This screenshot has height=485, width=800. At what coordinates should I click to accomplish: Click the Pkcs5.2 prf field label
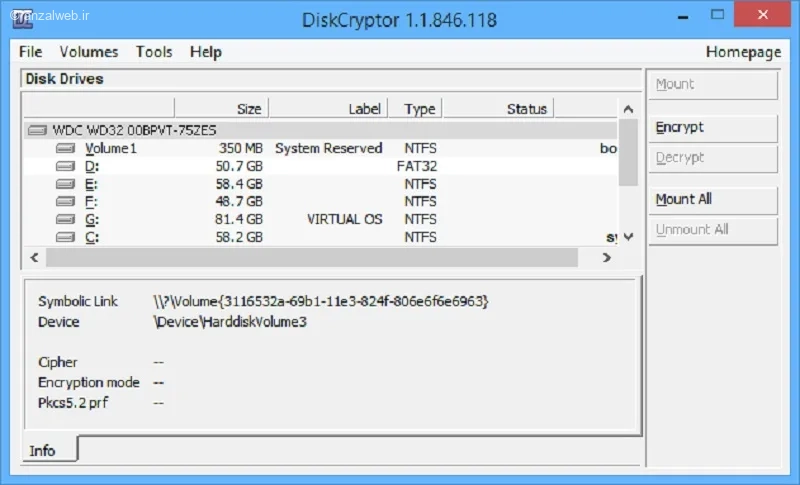[x=73, y=403]
